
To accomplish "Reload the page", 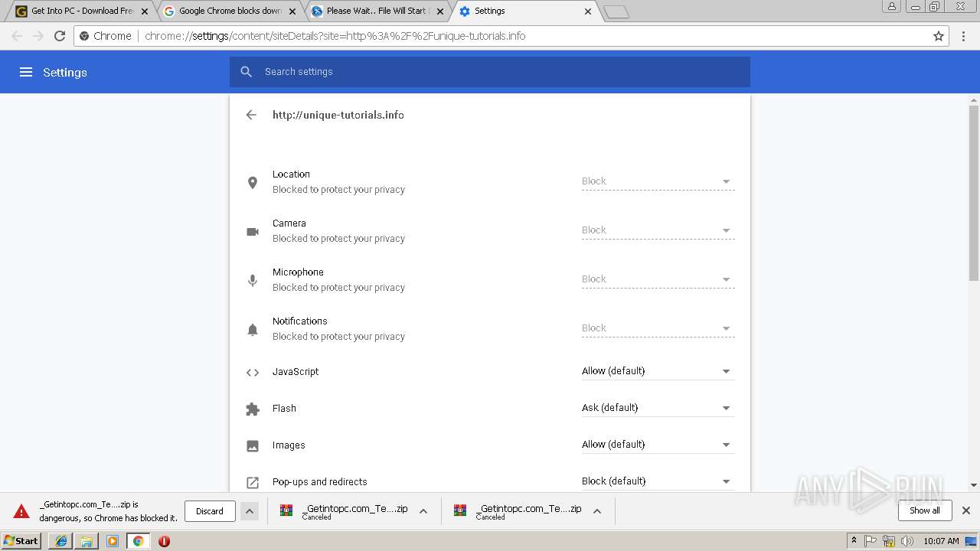I will [x=60, y=36].
